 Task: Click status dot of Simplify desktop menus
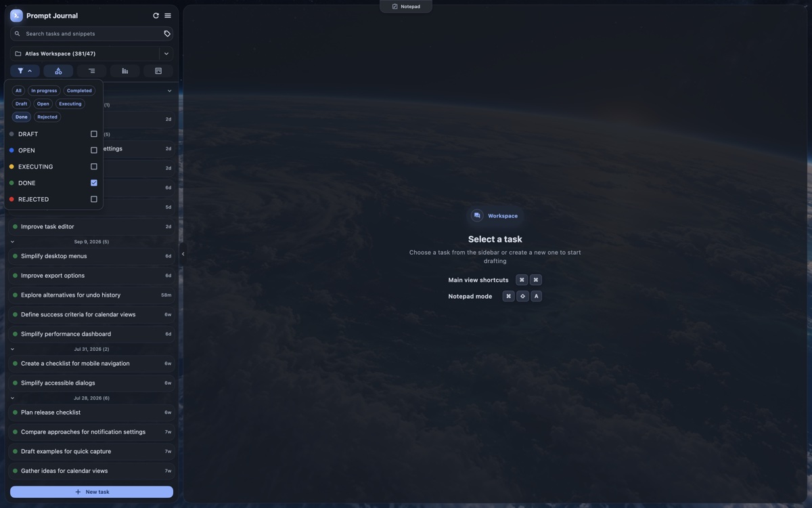[15, 256]
